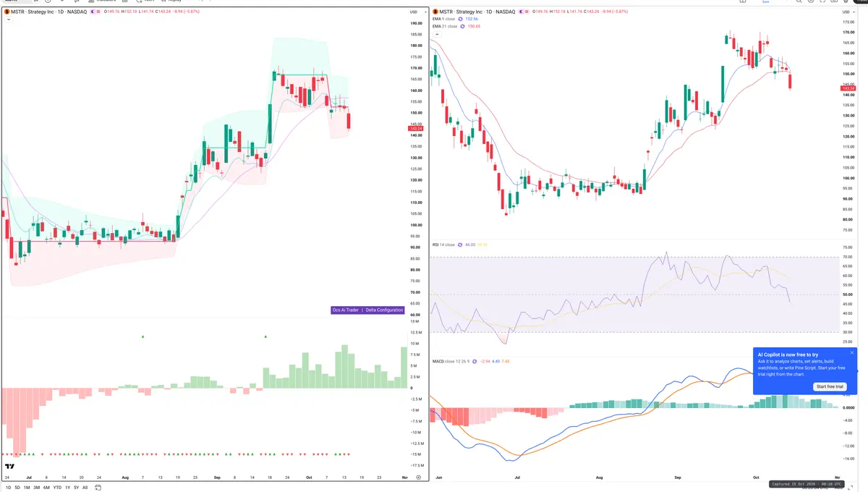Click the Ocs AI Trader Delta Configuration label
Image resolution: width=868 pixels, height=492 pixels.
click(367, 310)
